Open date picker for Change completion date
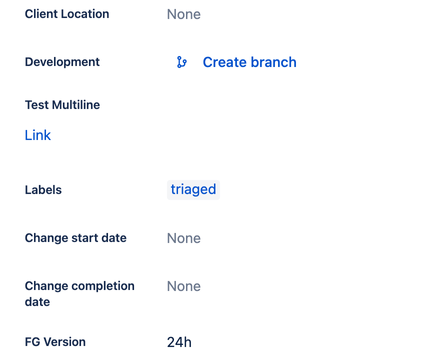Viewport: 428px width, 363px height. (184, 286)
